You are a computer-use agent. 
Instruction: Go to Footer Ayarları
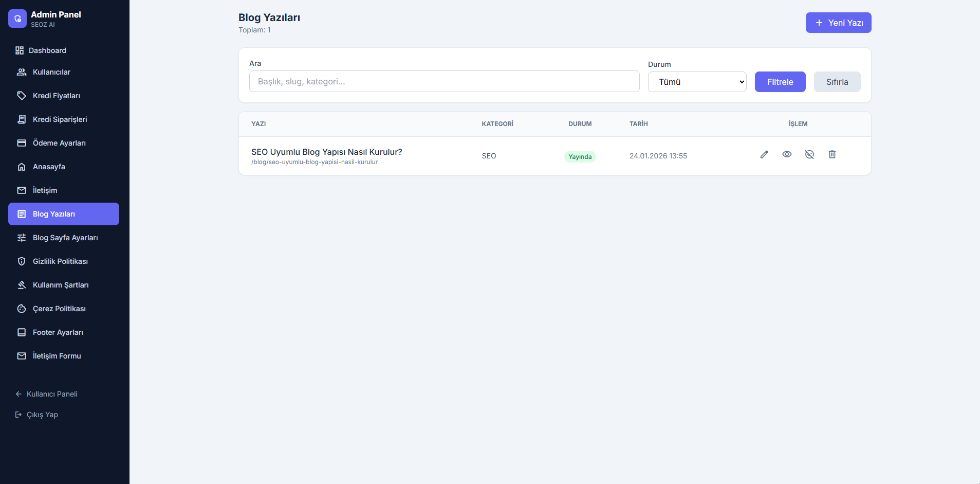click(64, 332)
